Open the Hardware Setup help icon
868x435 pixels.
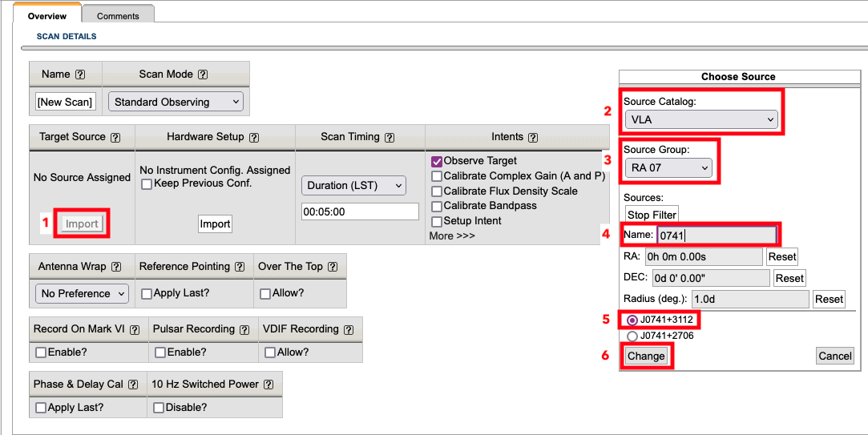tap(254, 138)
